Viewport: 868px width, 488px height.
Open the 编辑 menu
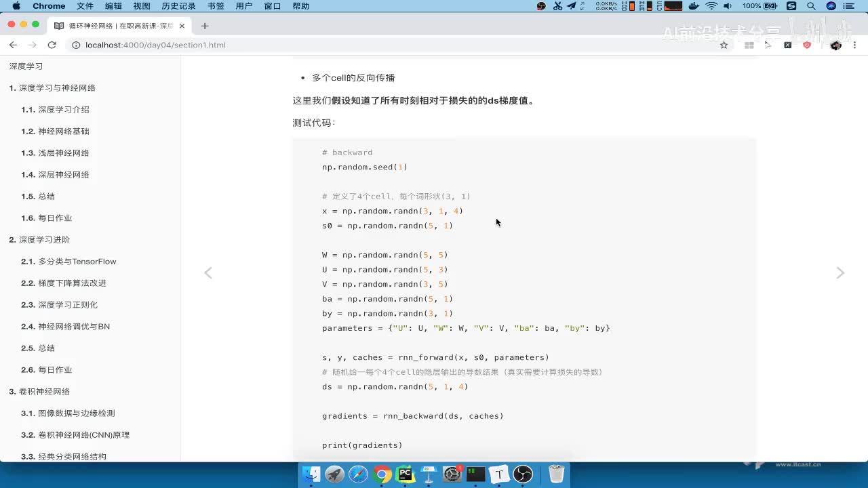[113, 6]
